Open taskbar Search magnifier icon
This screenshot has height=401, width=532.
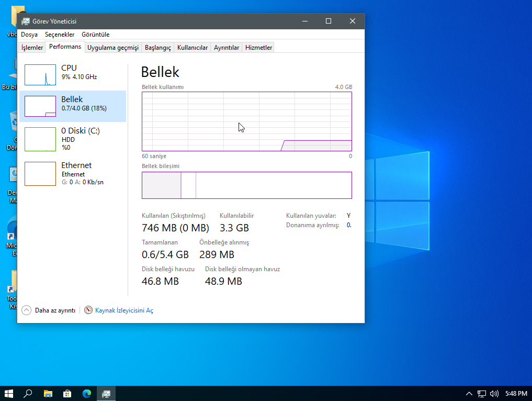(x=28, y=394)
